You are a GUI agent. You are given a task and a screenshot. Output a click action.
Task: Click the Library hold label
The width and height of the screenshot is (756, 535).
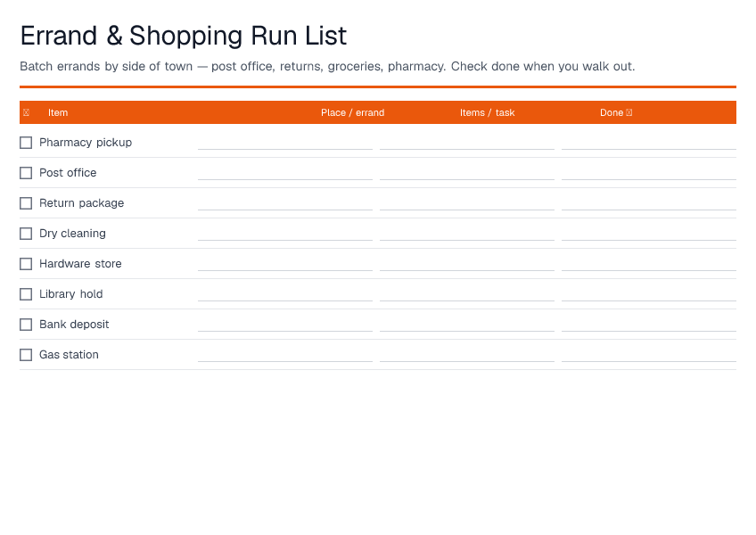tap(71, 295)
